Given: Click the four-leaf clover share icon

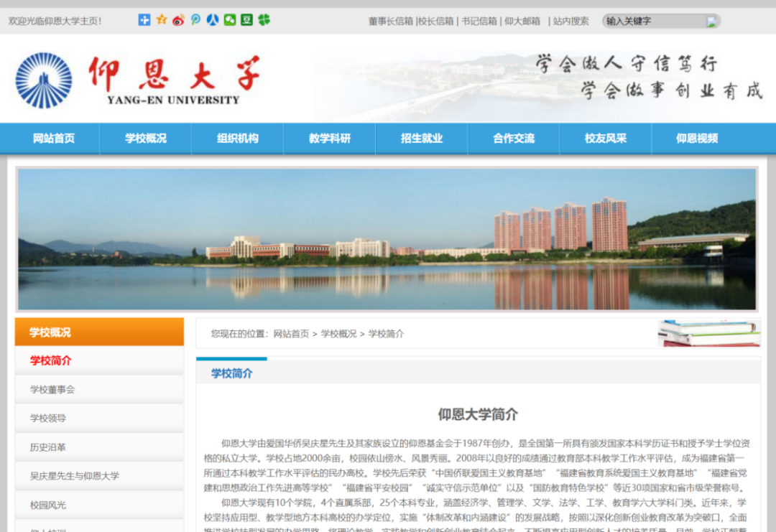Looking at the screenshot, I should [x=264, y=20].
